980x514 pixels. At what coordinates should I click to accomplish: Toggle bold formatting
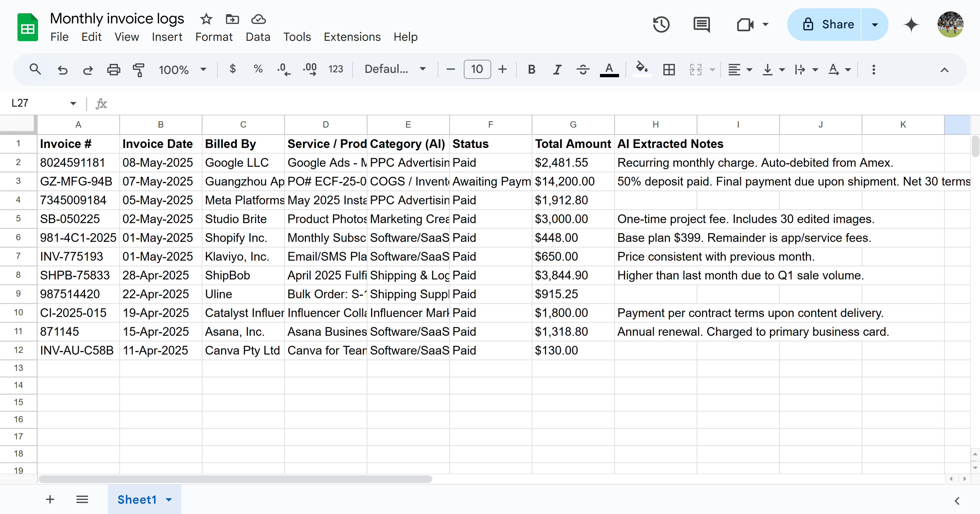point(531,70)
